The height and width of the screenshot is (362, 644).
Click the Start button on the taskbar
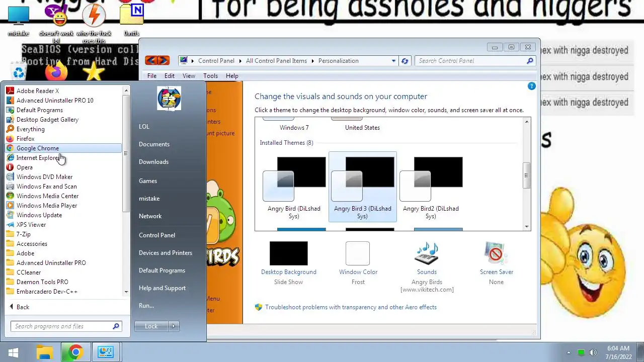(13, 352)
